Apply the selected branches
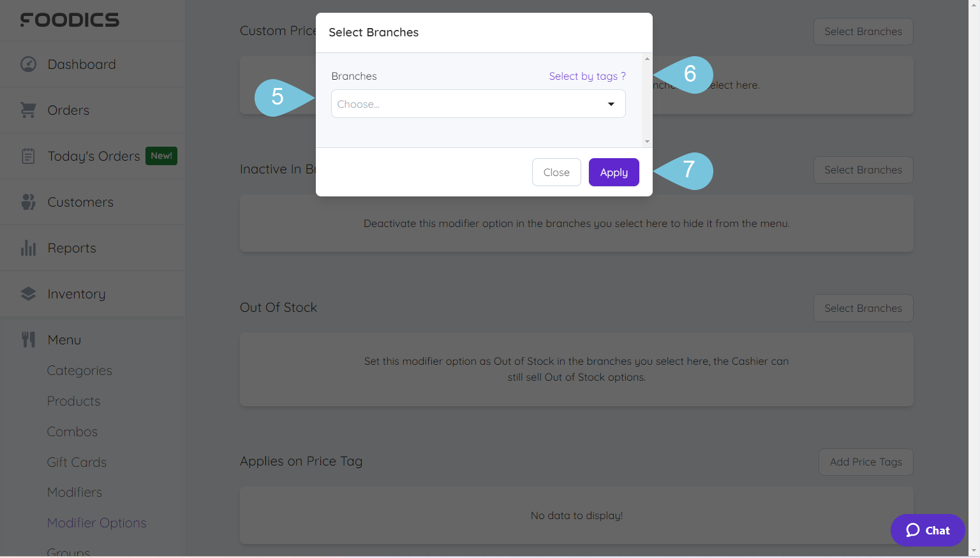980x558 pixels. tap(614, 172)
